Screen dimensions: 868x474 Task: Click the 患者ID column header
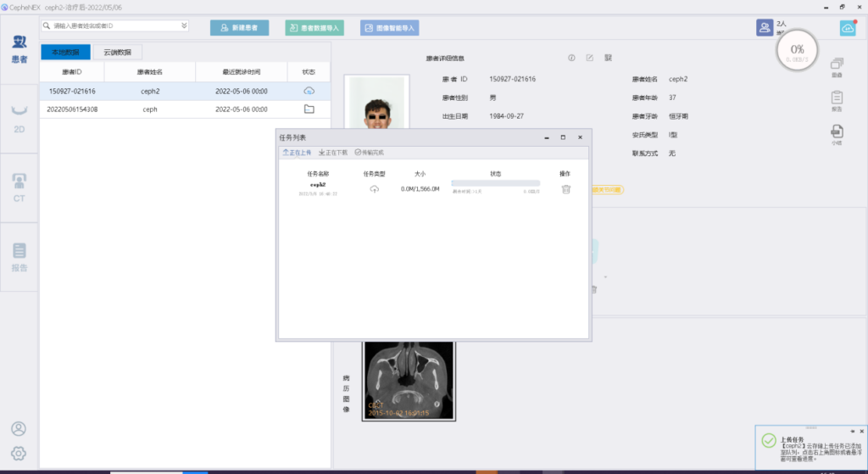coord(72,72)
